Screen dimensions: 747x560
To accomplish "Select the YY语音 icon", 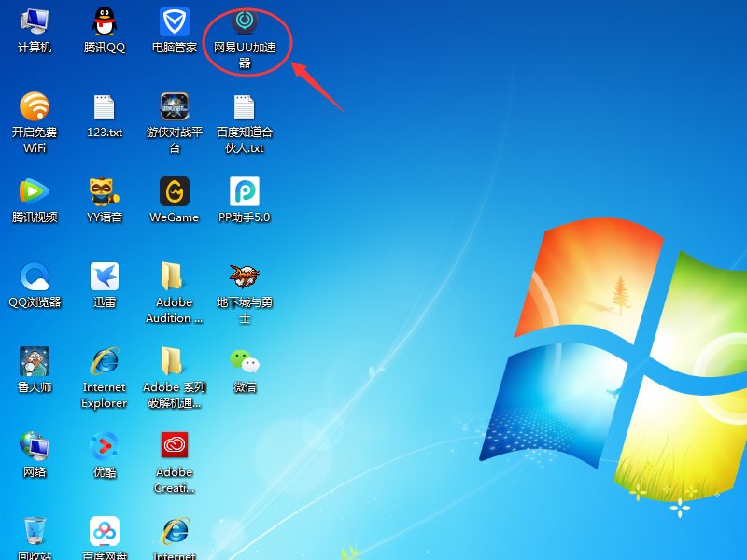I will [x=105, y=192].
